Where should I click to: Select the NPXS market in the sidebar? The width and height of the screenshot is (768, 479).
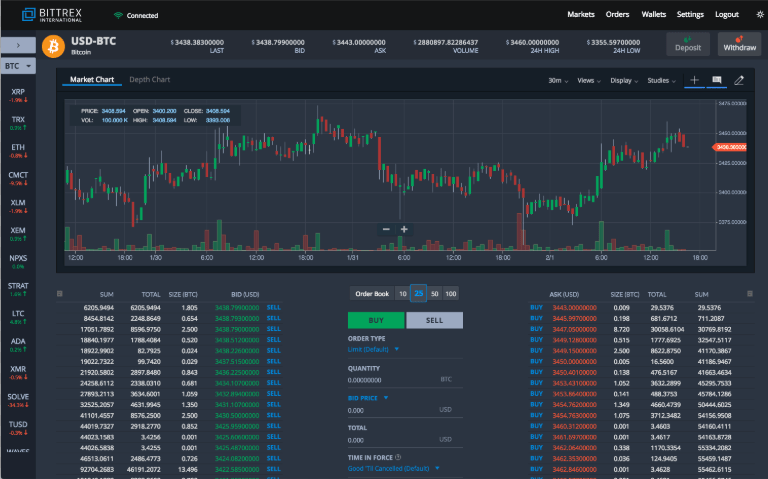coord(18,262)
